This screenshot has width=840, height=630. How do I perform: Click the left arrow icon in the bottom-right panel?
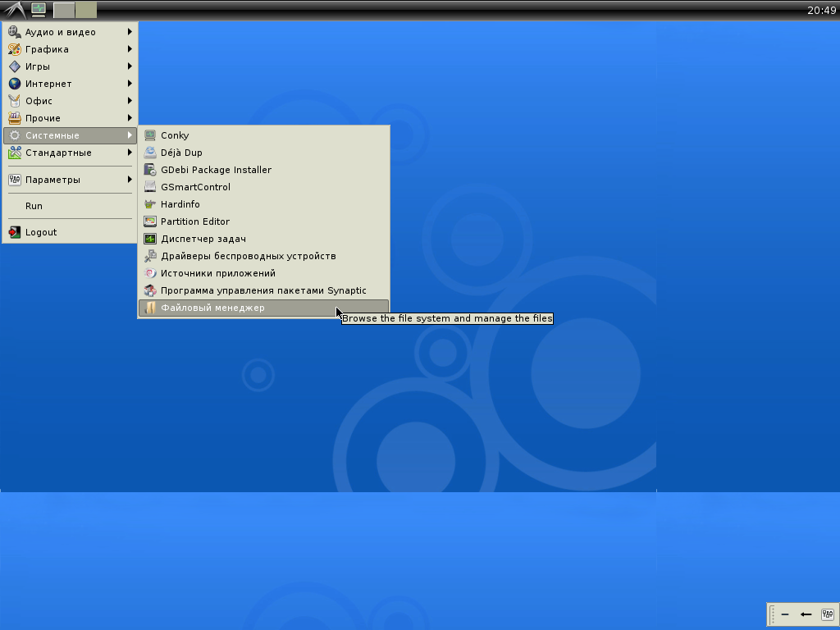click(x=806, y=614)
